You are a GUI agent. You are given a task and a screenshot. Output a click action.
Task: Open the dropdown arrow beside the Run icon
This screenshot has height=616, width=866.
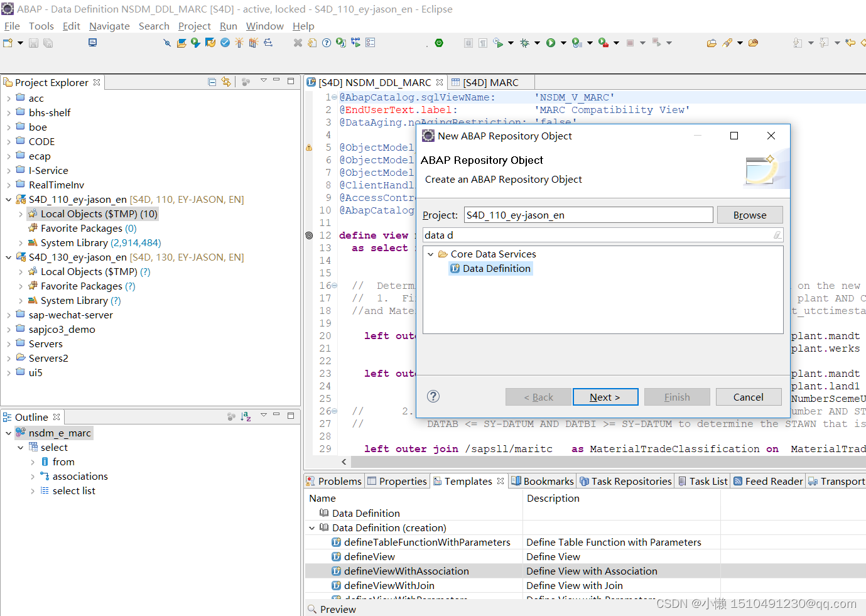(x=563, y=43)
